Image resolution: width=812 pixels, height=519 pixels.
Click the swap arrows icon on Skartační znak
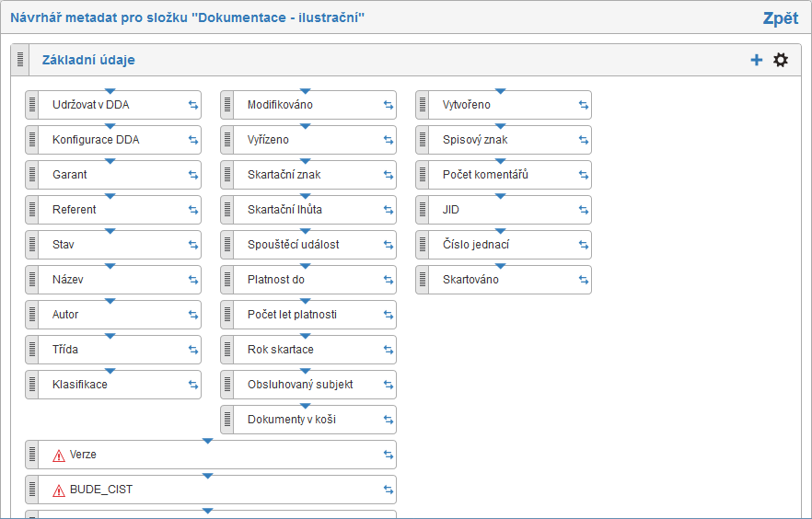pos(389,175)
